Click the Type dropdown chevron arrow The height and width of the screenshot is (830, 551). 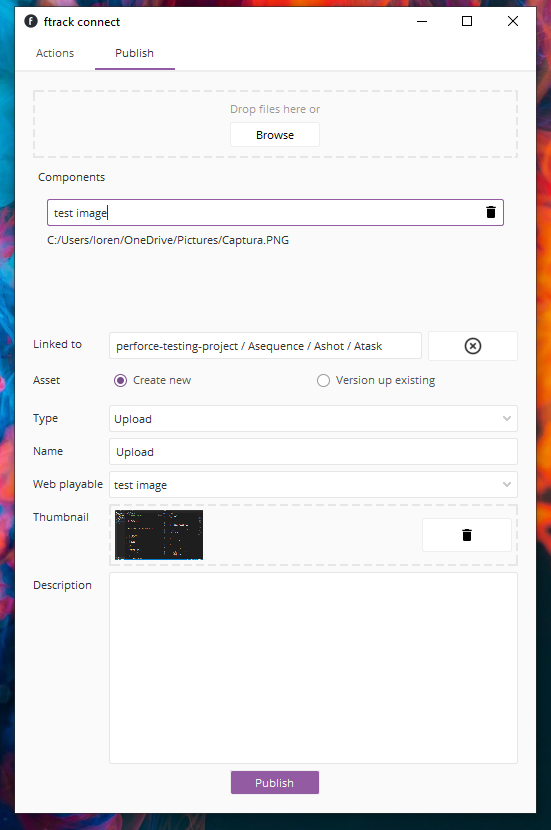click(x=507, y=419)
